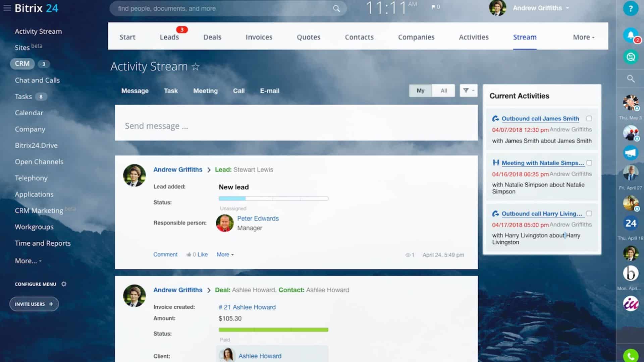The height and width of the screenshot is (362, 644).
Task: Click the flag counter icon near the clock
Action: coord(435,7)
